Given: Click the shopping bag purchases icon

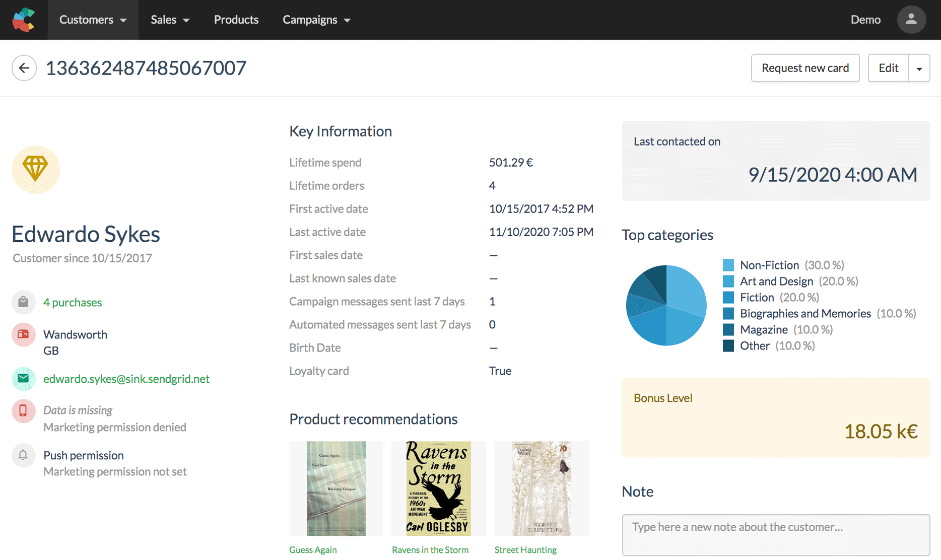Looking at the screenshot, I should click(x=23, y=302).
